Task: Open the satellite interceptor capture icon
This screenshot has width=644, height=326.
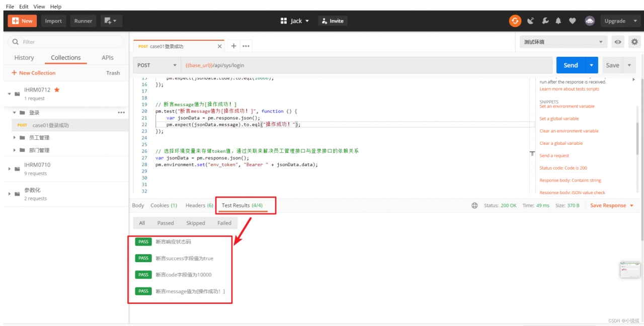Action: pyautogui.click(x=531, y=21)
